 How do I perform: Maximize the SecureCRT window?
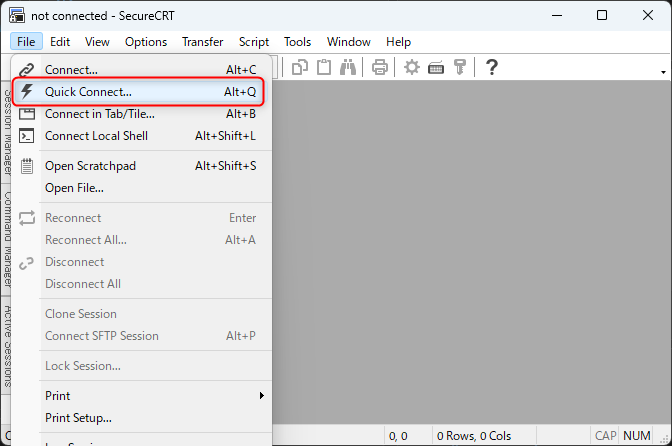[602, 15]
